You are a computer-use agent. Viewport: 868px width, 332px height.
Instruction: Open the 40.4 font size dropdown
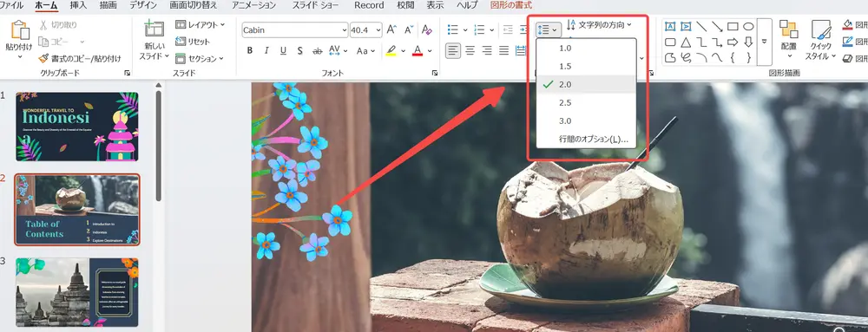(378, 29)
